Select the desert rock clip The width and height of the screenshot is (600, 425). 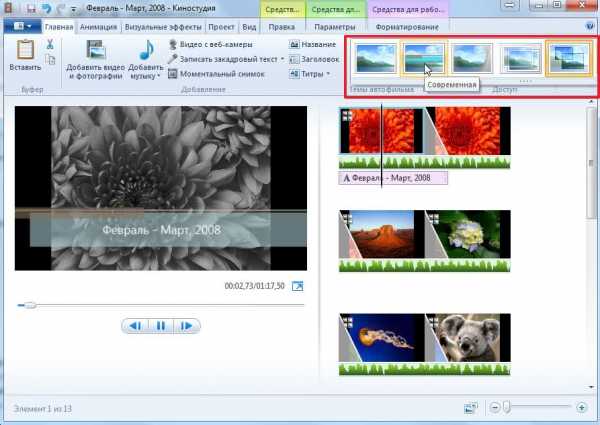[x=381, y=234]
